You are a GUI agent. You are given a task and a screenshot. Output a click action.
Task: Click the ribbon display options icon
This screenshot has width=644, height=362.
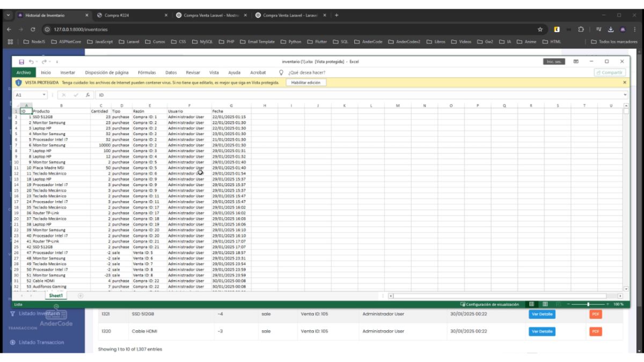point(576,62)
